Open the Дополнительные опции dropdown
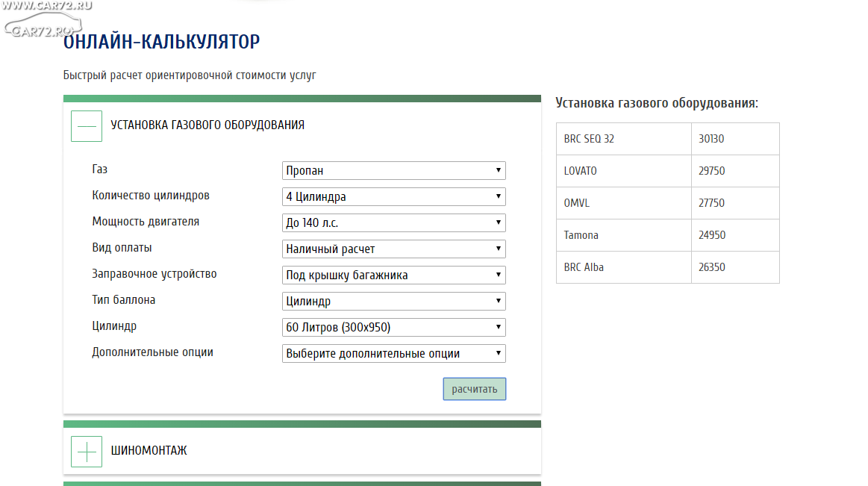868x486 pixels. coord(393,353)
